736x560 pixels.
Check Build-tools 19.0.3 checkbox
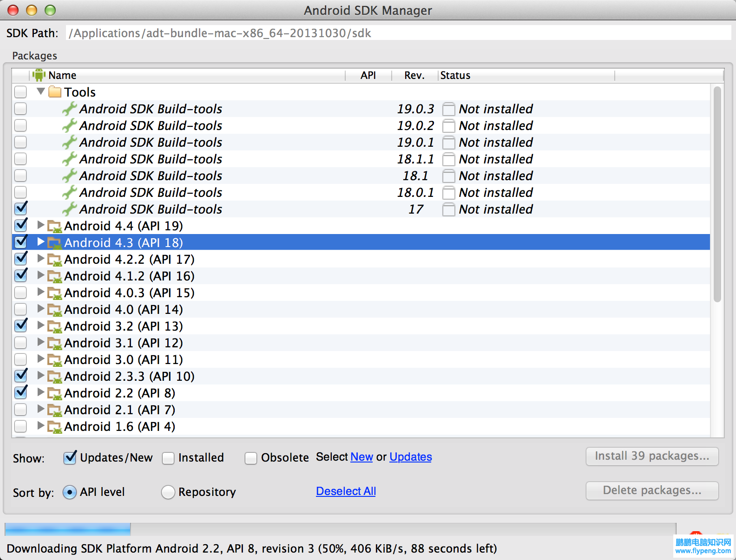click(x=20, y=109)
